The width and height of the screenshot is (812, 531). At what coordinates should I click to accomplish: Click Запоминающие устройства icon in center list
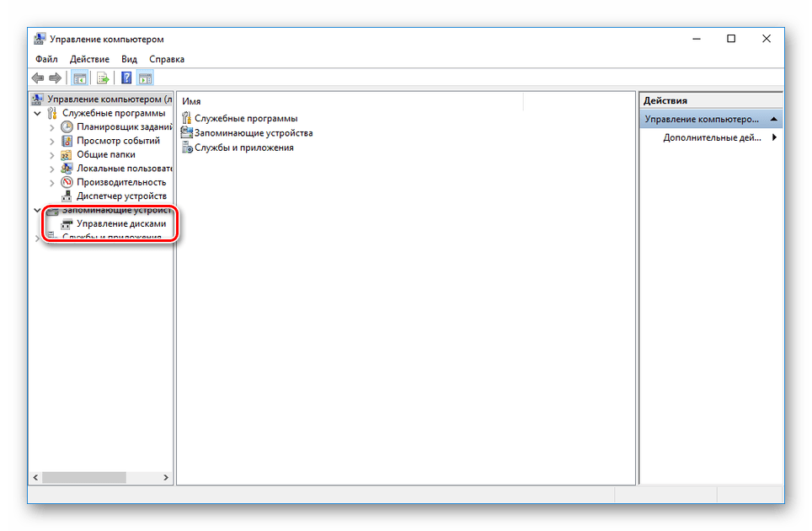point(186,133)
